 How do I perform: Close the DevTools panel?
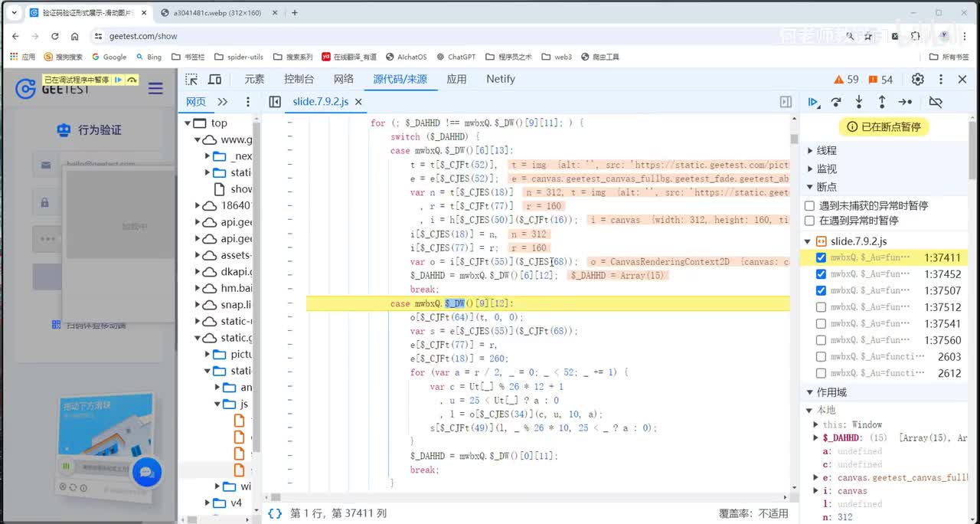(962, 79)
